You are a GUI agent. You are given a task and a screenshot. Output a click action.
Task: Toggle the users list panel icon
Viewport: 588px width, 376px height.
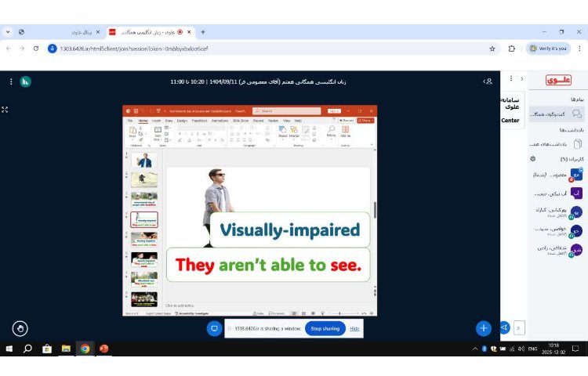[488, 81]
